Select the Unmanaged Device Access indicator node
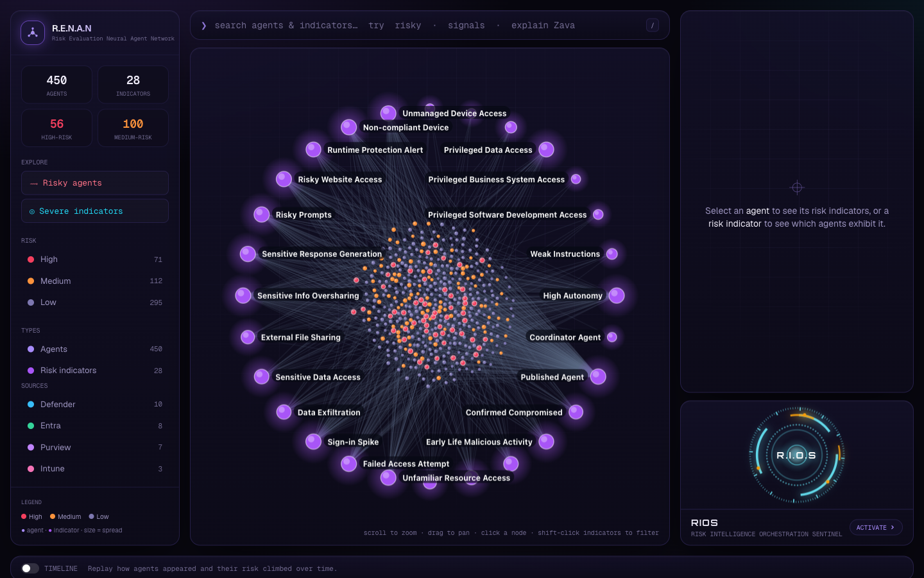The image size is (924, 578). (x=388, y=113)
